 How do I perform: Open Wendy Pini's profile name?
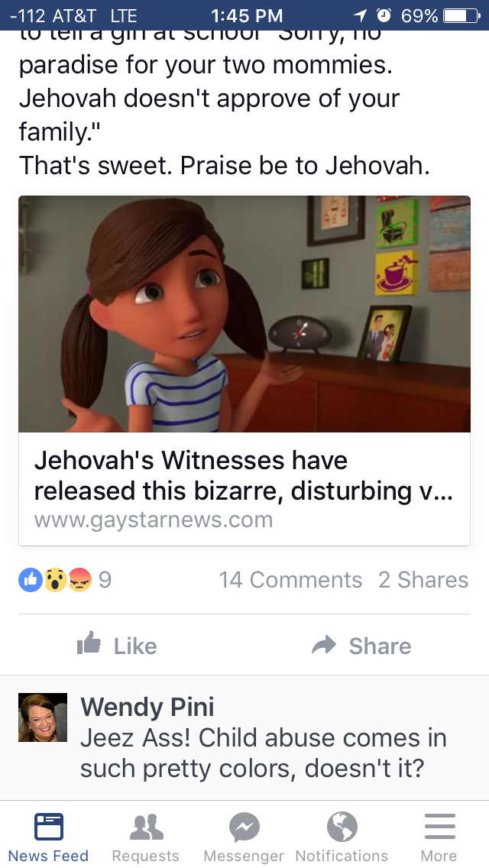147,707
